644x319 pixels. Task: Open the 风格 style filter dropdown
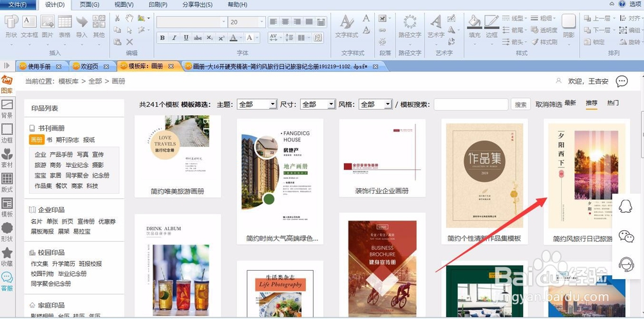(388, 105)
